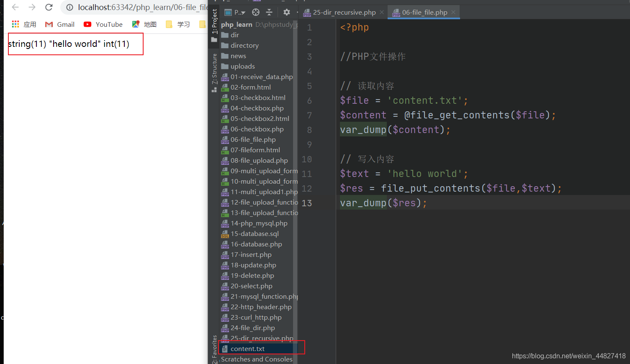Viewport: 630px width, 364px height.
Task: Click the 21-mysql_function.php file icon
Action: (225, 297)
